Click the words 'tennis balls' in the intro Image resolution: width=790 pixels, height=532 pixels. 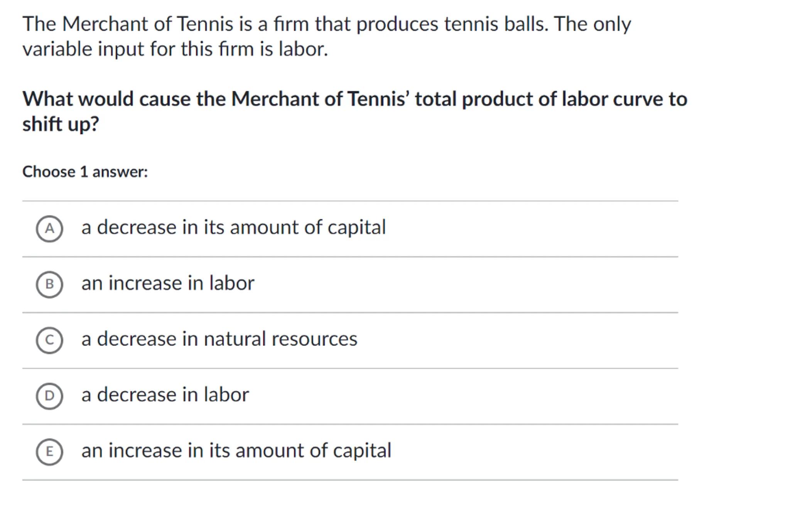pos(495,24)
